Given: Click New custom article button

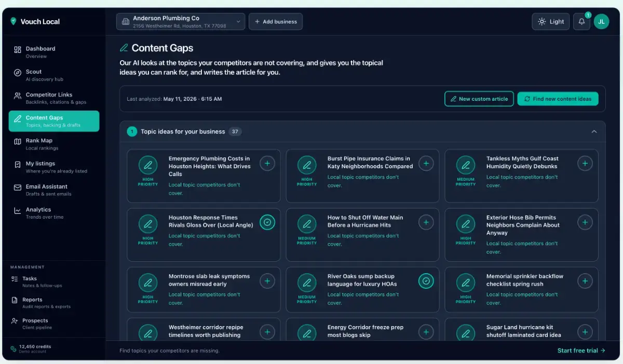Looking at the screenshot, I should pos(479,99).
